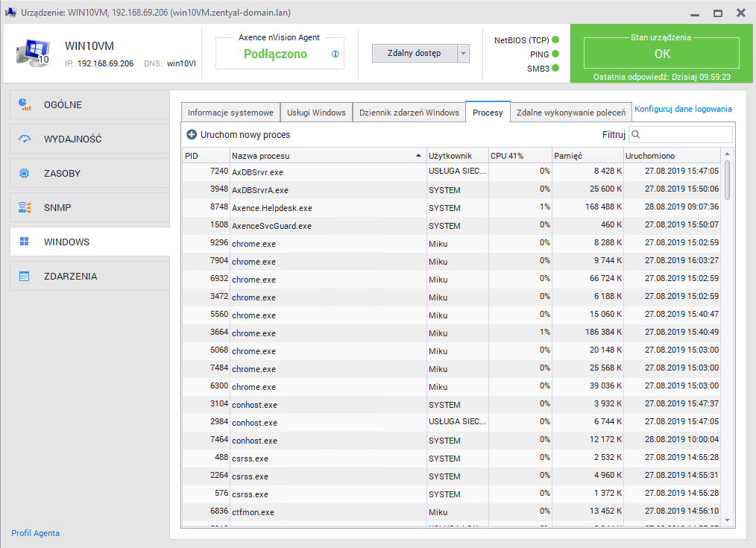756x548 pixels.
Task: Open Zdalne wykonywanie poleceń tab
Action: pos(570,113)
